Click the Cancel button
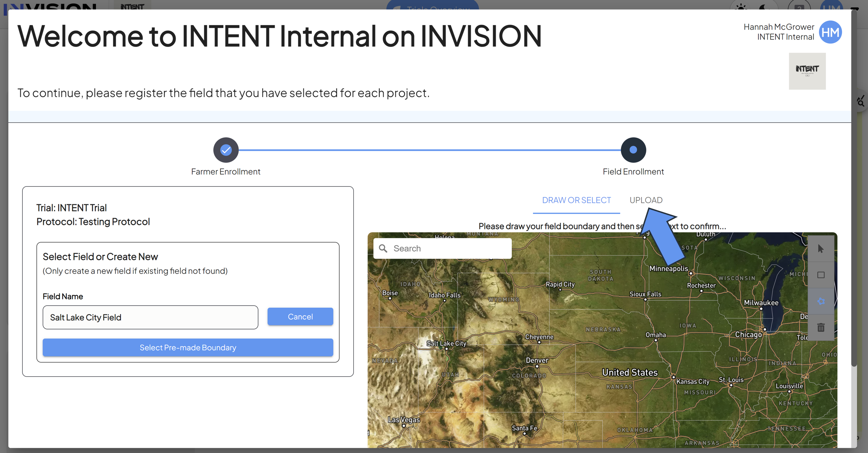This screenshot has width=868, height=453. tap(300, 317)
